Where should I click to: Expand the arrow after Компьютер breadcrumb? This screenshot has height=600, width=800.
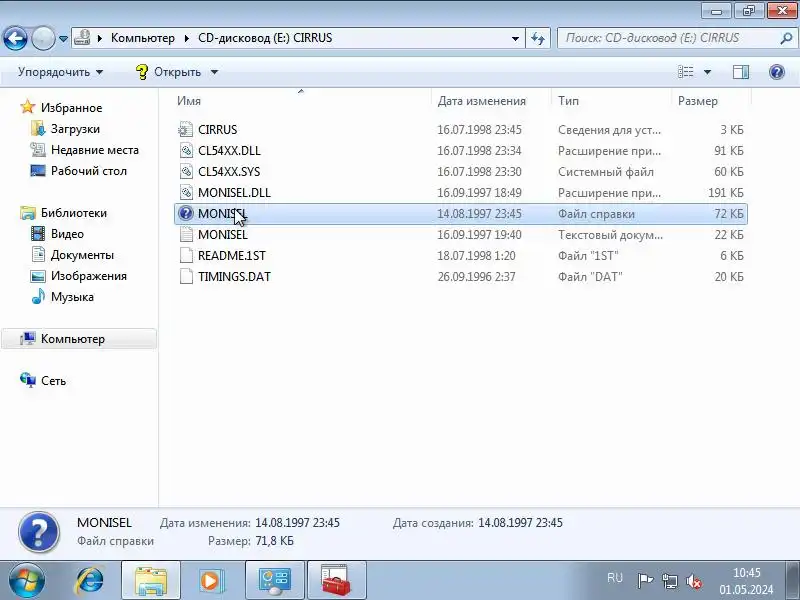[x=187, y=38]
